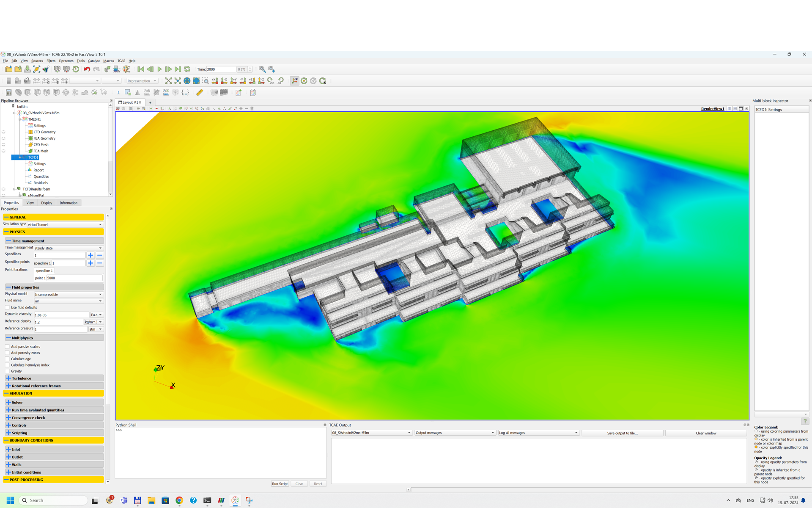Switch to the Display tab
This screenshot has height=508, width=812.
(47, 203)
